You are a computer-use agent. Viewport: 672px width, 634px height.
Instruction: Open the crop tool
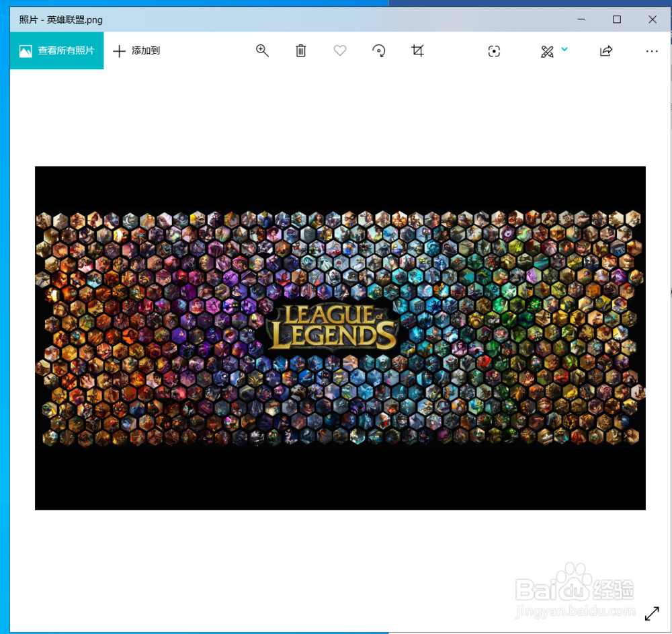417,50
